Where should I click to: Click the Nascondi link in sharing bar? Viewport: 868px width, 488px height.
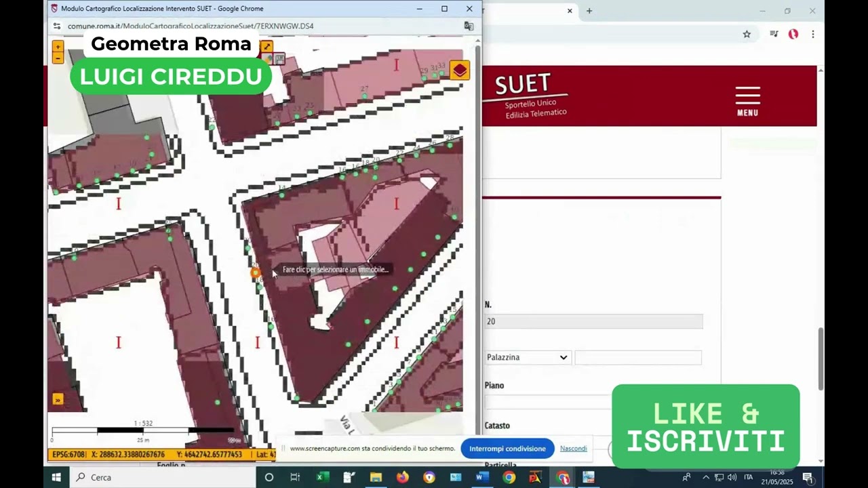click(x=574, y=449)
